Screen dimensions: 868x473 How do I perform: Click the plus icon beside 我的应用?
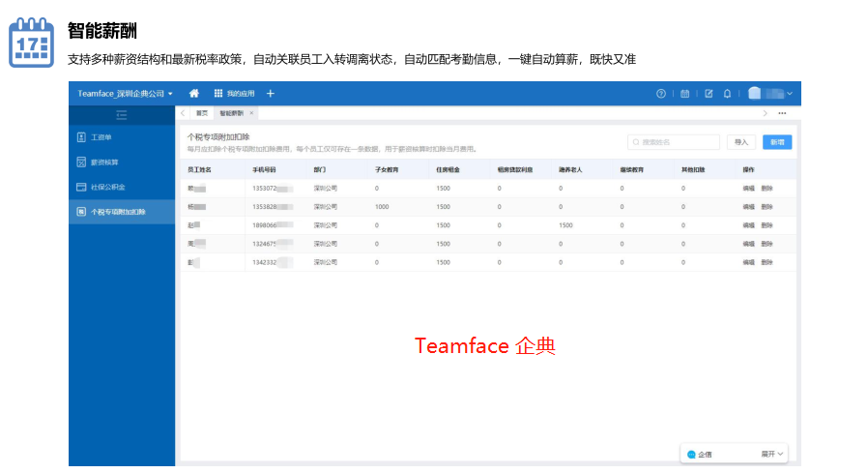pyautogui.click(x=270, y=94)
